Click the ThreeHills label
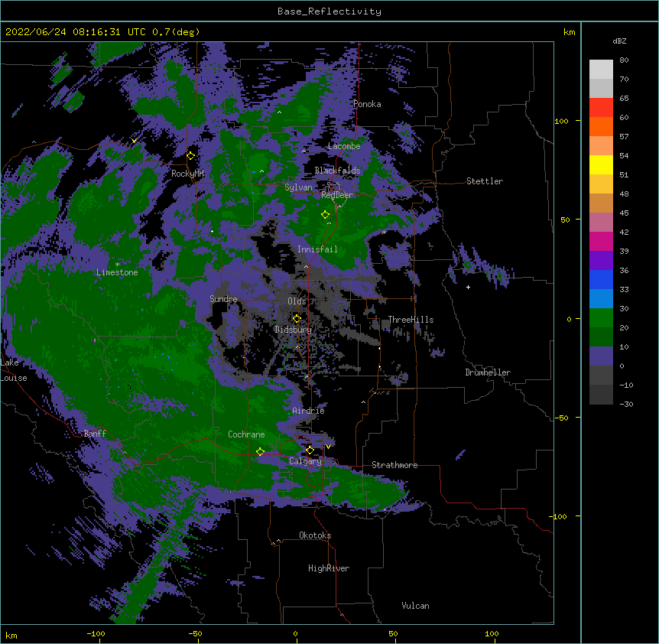This screenshot has width=659, height=644. tap(411, 320)
